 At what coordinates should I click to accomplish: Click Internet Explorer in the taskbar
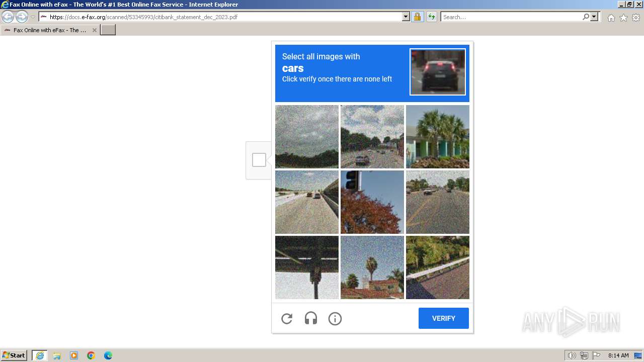coord(40,355)
